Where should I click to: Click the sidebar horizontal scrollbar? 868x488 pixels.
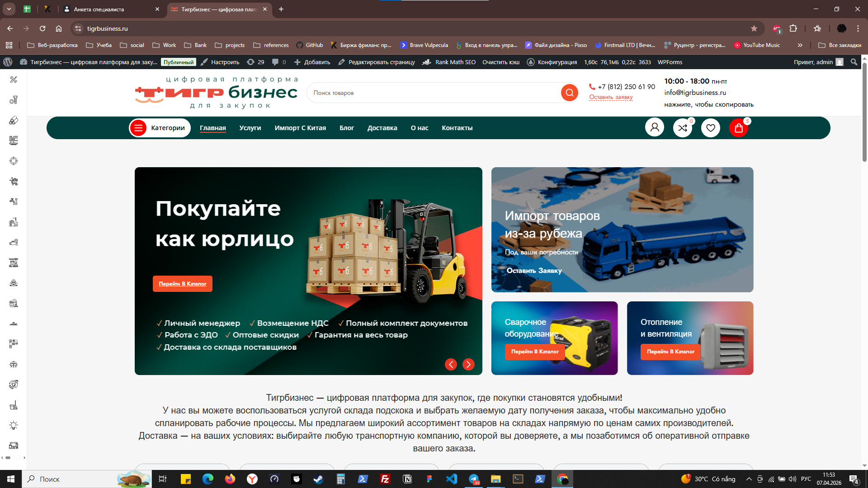(x=8, y=458)
